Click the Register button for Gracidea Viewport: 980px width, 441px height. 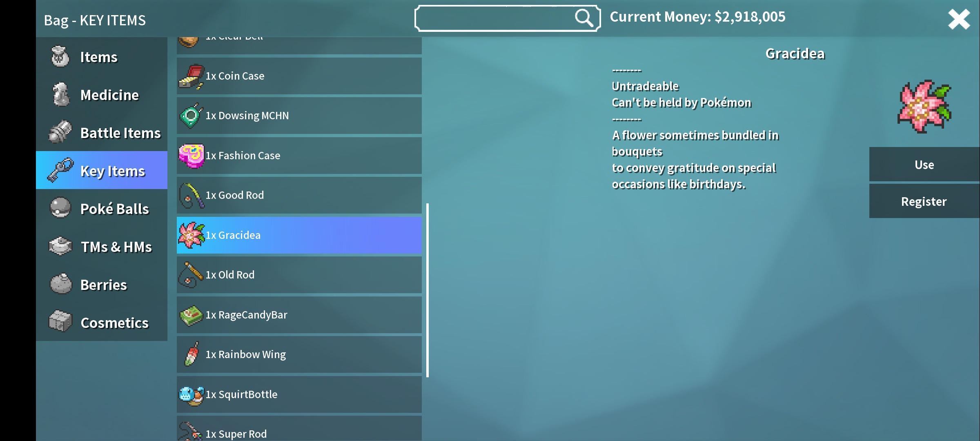pos(924,200)
